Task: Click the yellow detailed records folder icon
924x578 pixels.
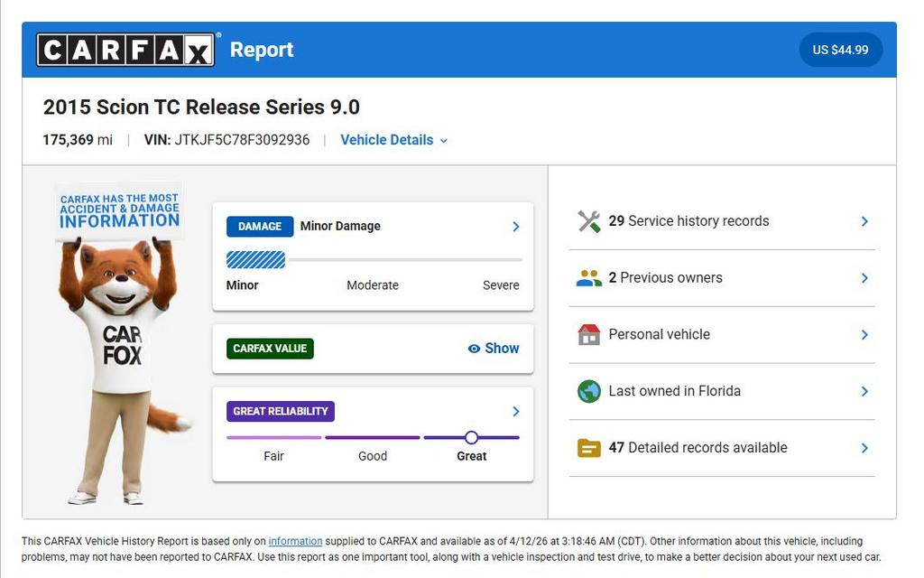Action: pyautogui.click(x=588, y=448)
